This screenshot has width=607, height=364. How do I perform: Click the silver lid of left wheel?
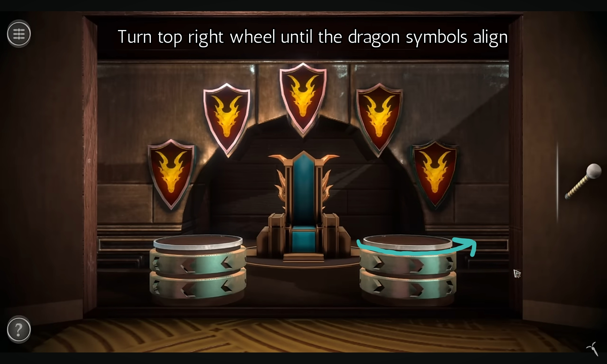[198, 242]
